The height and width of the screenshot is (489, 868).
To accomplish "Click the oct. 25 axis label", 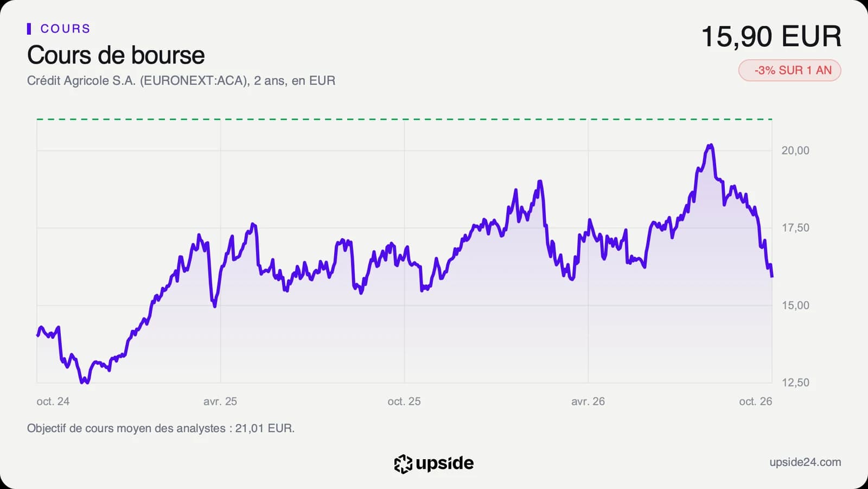I will [x=404, y=402].
